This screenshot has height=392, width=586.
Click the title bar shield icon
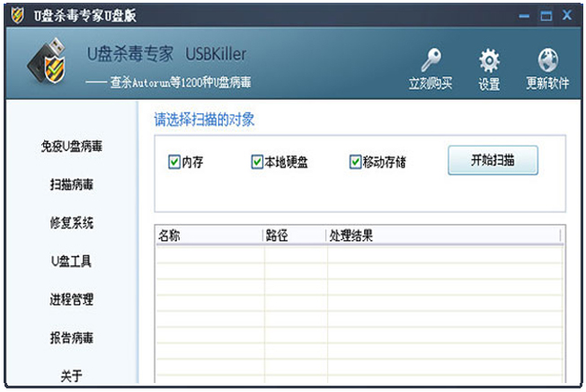[17, 15]
